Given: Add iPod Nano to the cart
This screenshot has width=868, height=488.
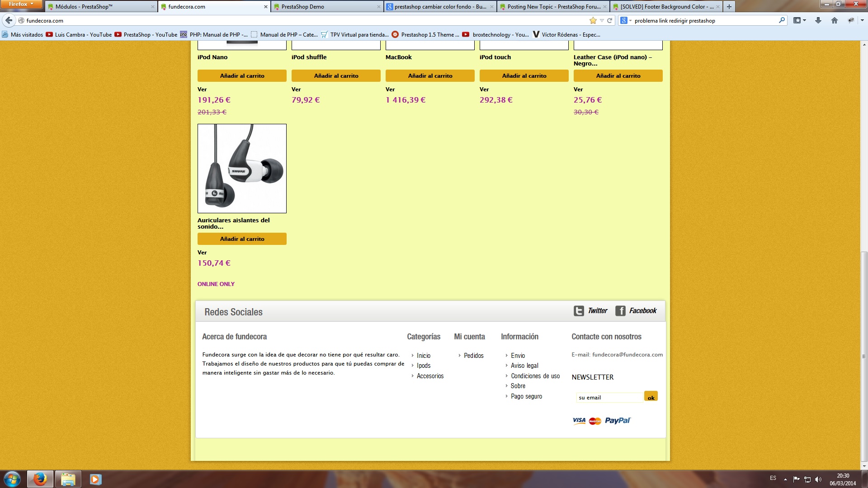Looking at the screenshot, I should tap(242, 76).
